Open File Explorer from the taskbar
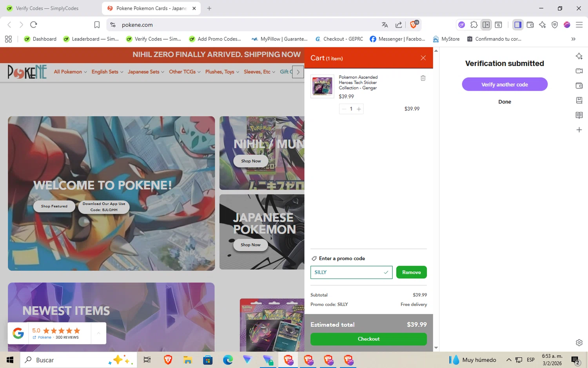The height and width of the screenshot is (368, 588). tap(187, 360)
